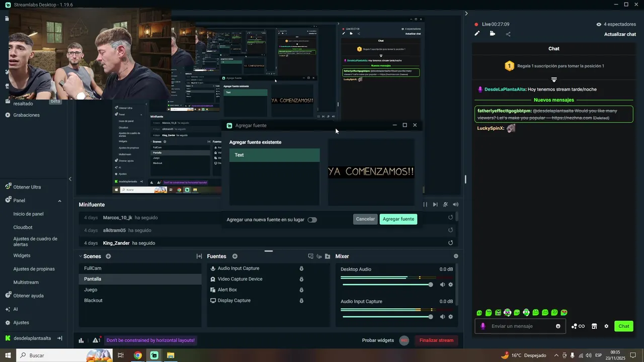Viewport: 644px width, 362px height.
Task: Show hidden system tray icons
Action: click(x=556, y=355)
